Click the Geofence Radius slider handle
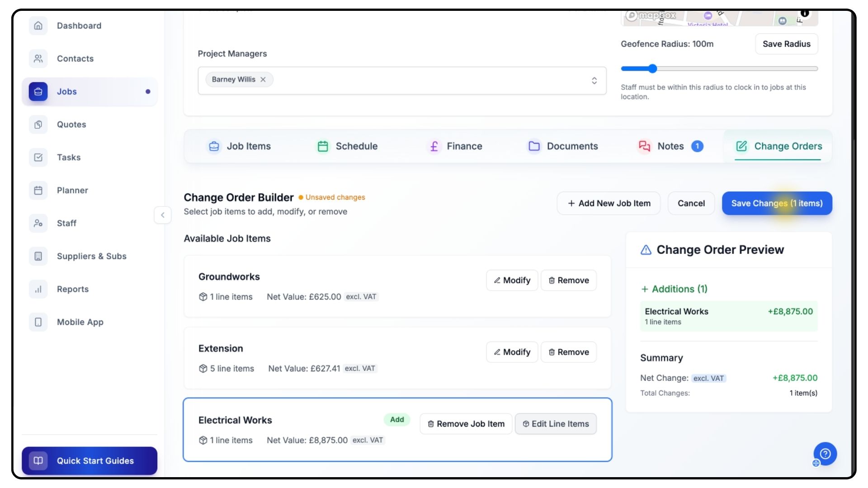Screen dimensions: 868x488 652,69
